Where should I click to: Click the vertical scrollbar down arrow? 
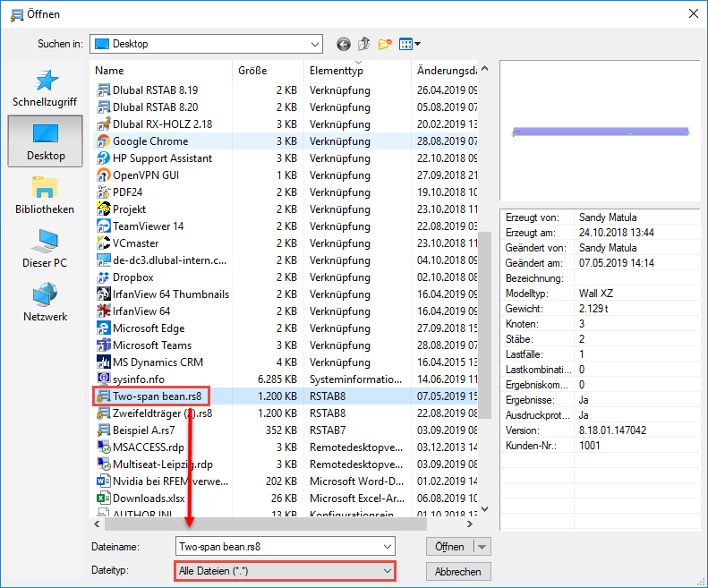pyautogui.click(x=485, y=509)
